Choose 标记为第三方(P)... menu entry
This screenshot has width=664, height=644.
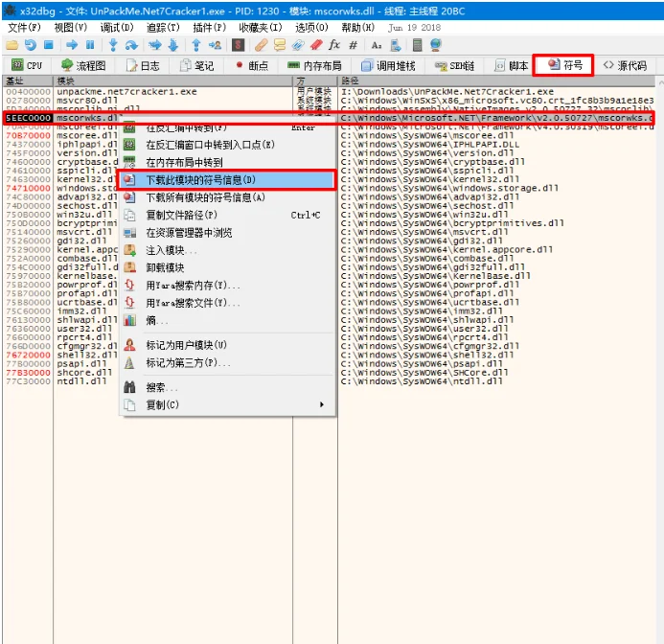[x=228, y=363]
